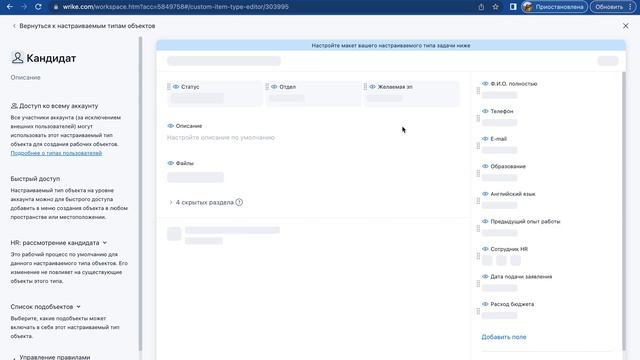Click drag handle of Отдел field
Viewport: 640px width, 360px height.
tap(267, 87)
